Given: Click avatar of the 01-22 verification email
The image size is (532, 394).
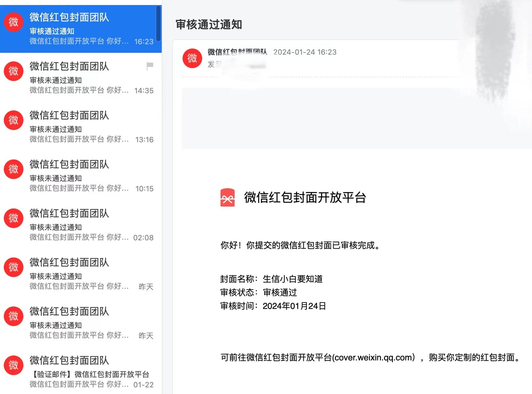Looking at the screenshot, I should 13,365.
